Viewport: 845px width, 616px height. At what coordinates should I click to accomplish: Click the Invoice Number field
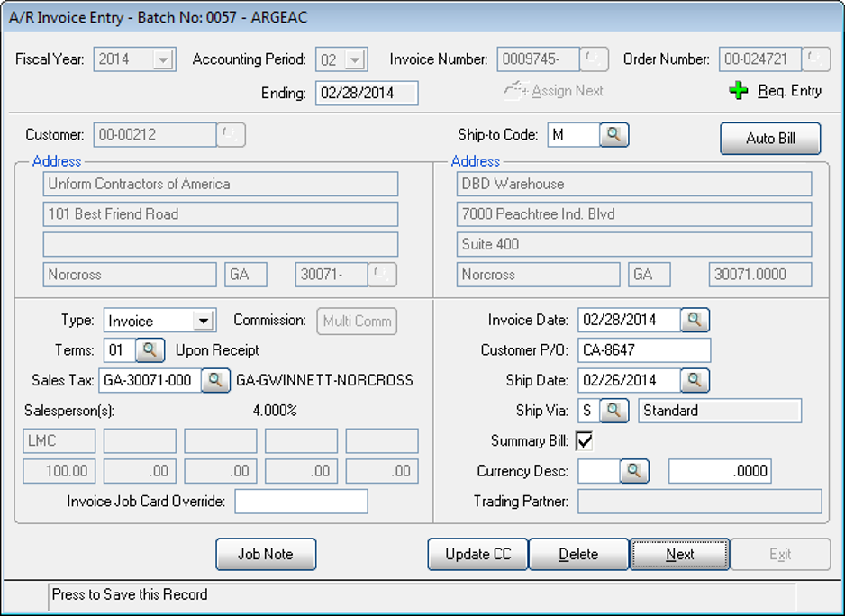(x=539, y=59)
